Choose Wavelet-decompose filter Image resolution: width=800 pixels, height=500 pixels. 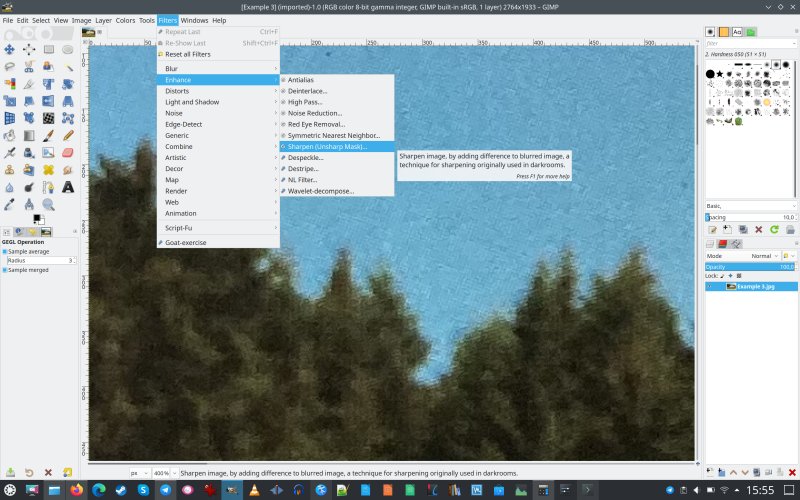click(337, 191)
